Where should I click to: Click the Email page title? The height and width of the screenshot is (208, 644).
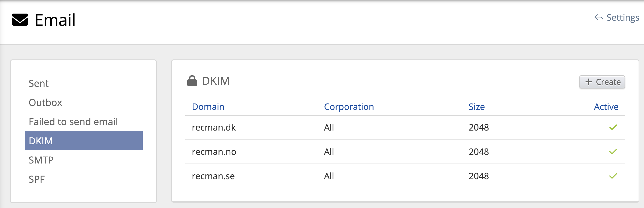(x=55, y=20)
